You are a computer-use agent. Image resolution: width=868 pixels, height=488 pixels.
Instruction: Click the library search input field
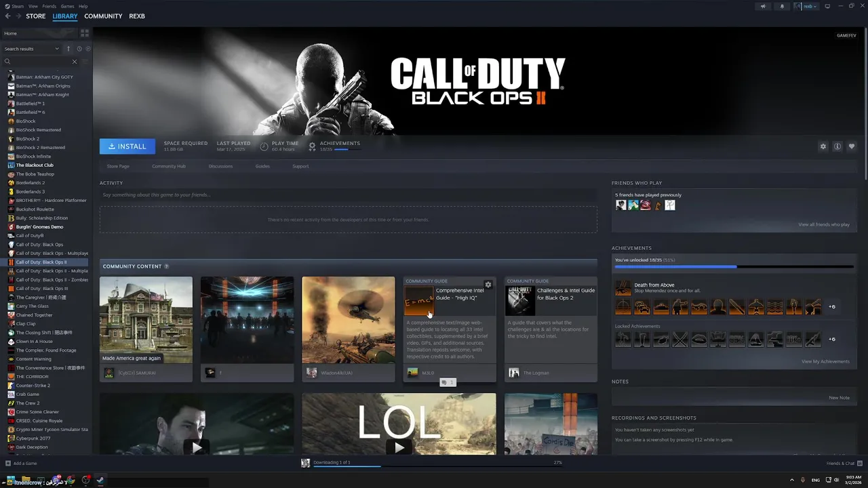pyautogui.click(x=41, y=62)
